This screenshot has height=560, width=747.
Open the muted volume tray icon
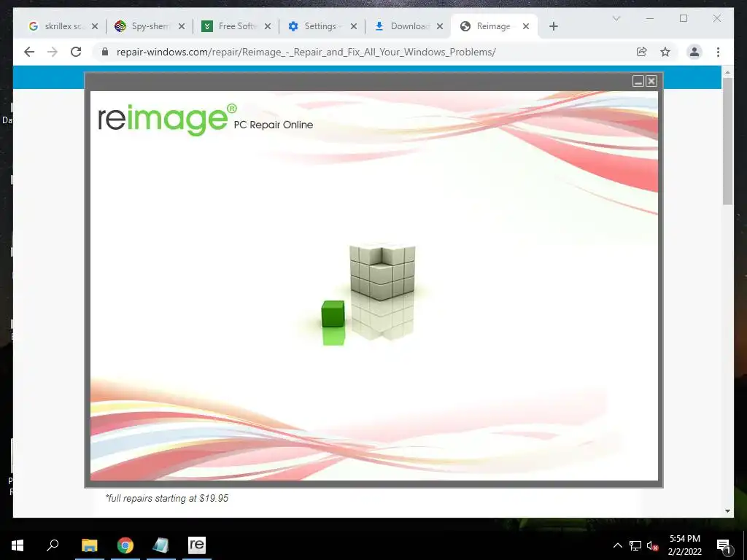tap(652, 545)
